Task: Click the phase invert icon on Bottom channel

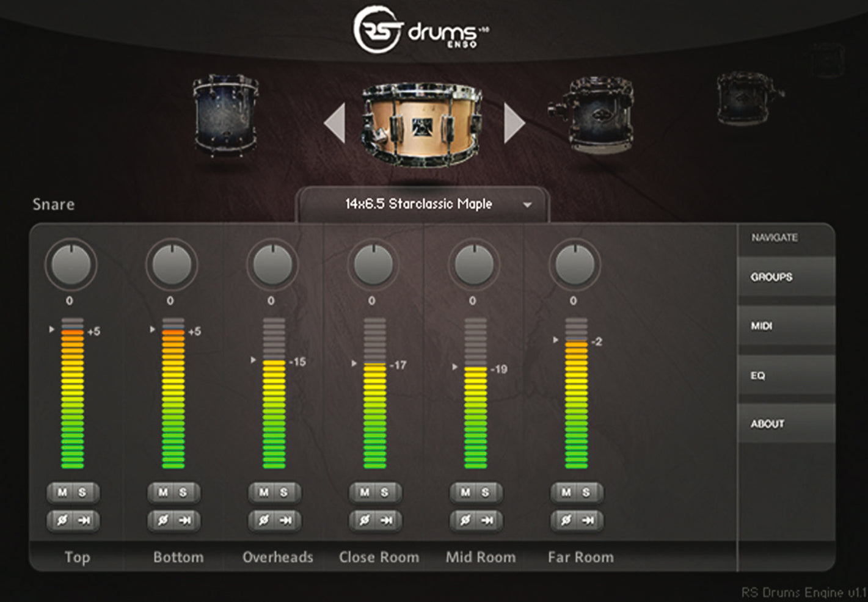Action: (x=161, y=521)
